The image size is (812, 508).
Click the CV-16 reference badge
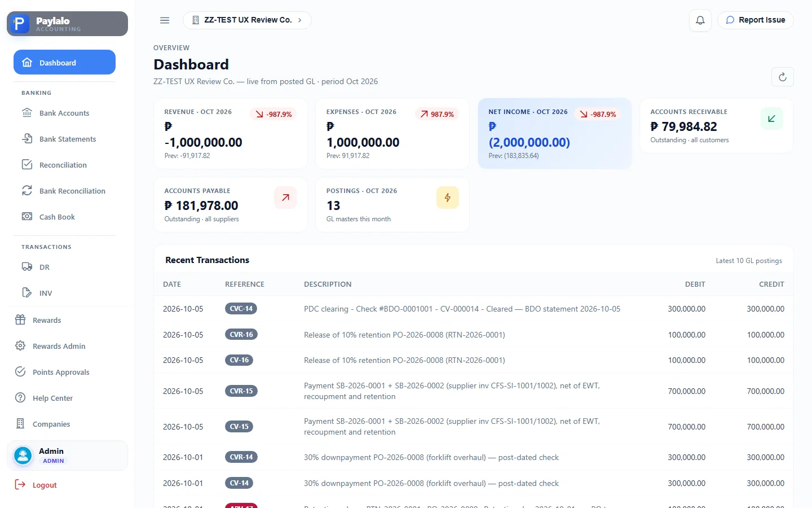point(239,360)
